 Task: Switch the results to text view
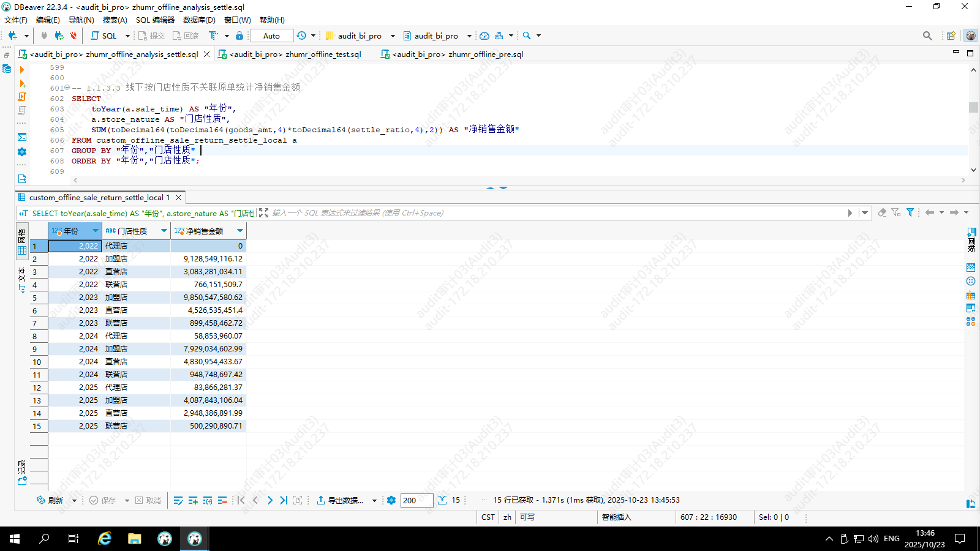point(22,279)
